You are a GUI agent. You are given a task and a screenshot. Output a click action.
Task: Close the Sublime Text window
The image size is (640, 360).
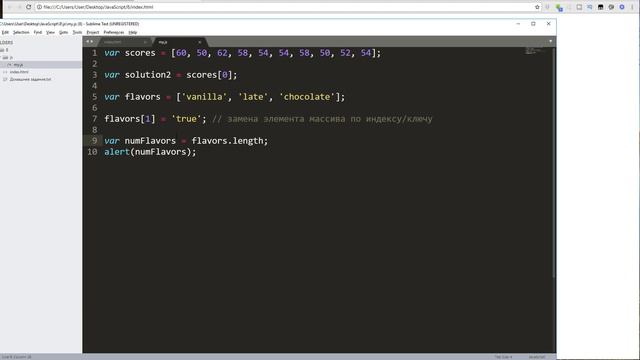tap(549, 24)
